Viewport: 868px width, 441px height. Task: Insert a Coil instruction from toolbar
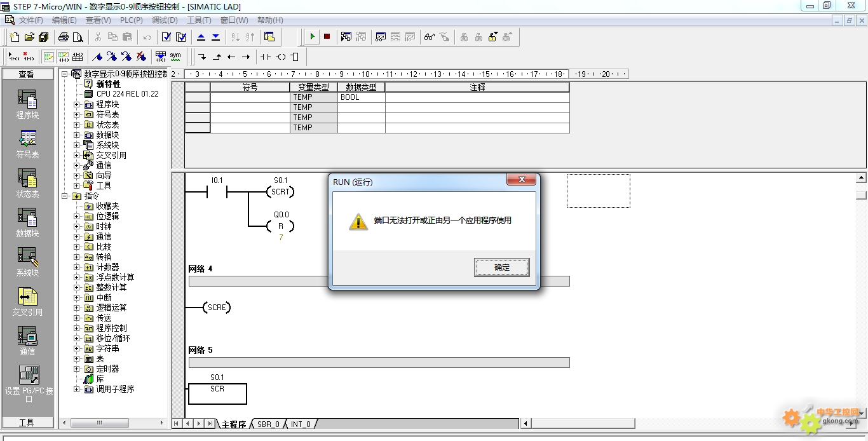point(280,57)
